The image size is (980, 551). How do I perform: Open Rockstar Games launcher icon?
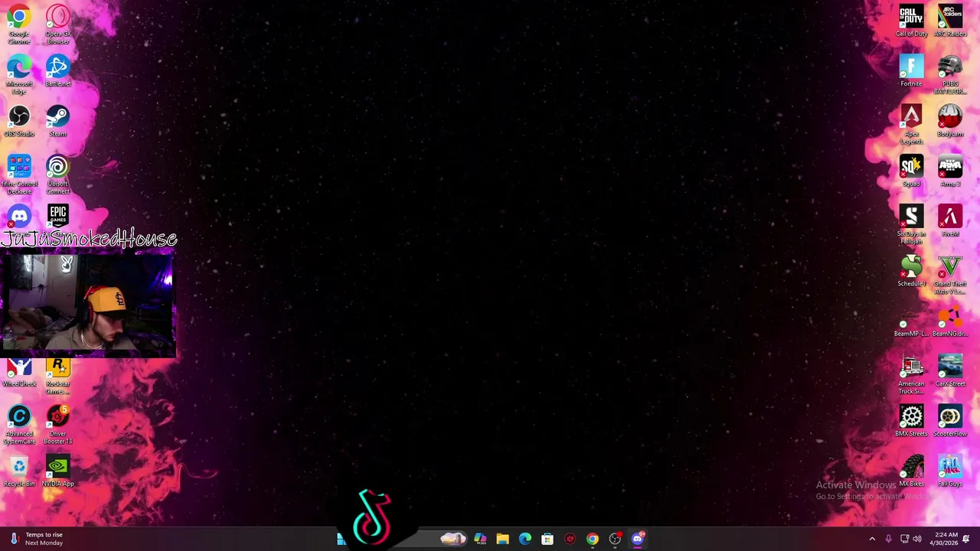pos(58,377)
